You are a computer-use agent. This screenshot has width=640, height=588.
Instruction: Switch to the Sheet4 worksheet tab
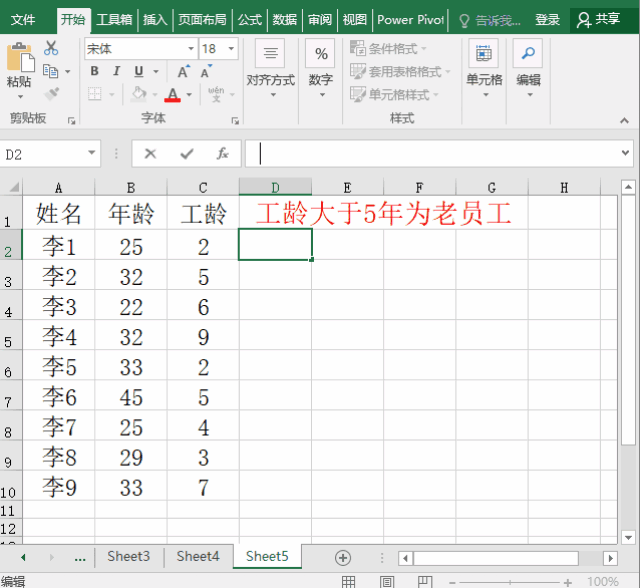pyautogui.click(x=198, y=556)
